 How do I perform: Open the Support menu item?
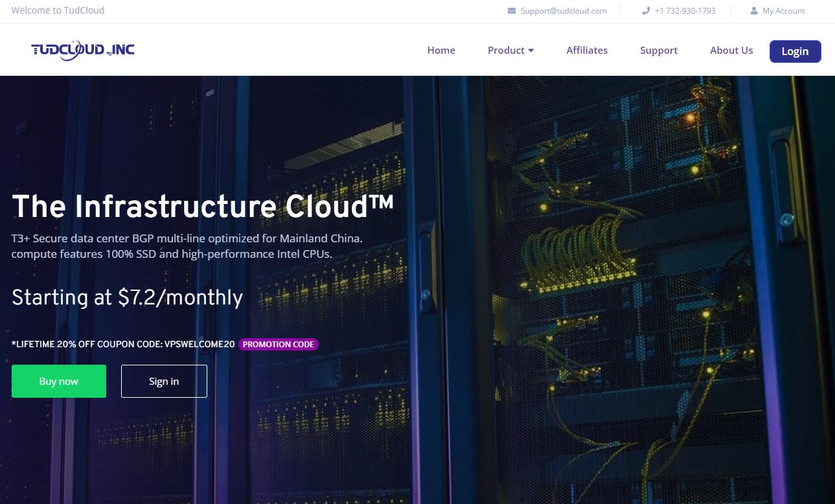(x=659, y=51)
